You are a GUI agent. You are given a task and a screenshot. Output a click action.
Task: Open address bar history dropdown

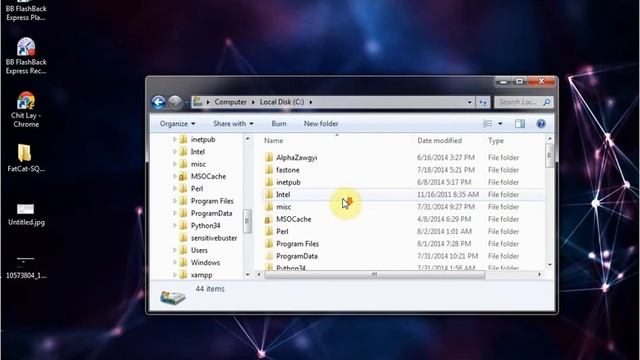click(469, 102)
